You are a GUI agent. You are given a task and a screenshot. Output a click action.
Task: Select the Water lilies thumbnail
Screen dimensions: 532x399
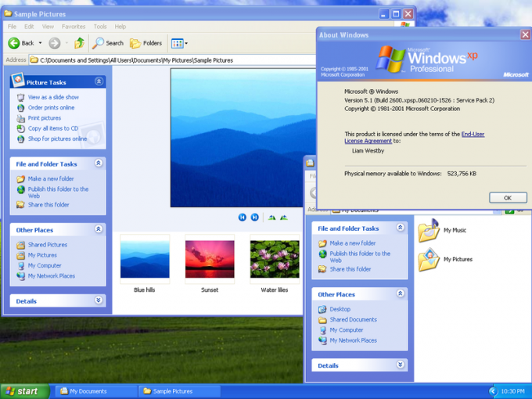click(x=275, y=259)
